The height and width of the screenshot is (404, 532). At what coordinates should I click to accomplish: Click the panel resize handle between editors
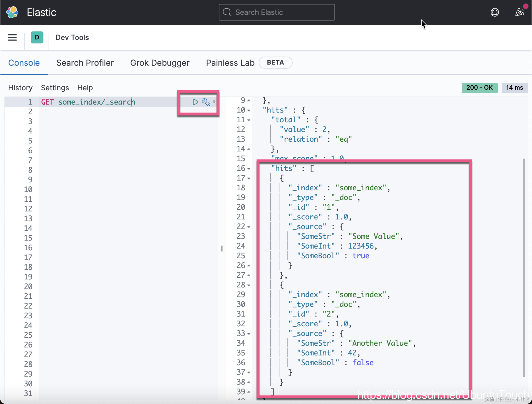(222, 249)
